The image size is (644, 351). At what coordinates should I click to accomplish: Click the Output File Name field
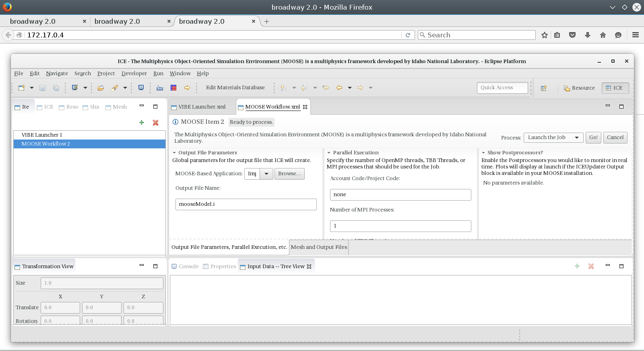(246, 204)
